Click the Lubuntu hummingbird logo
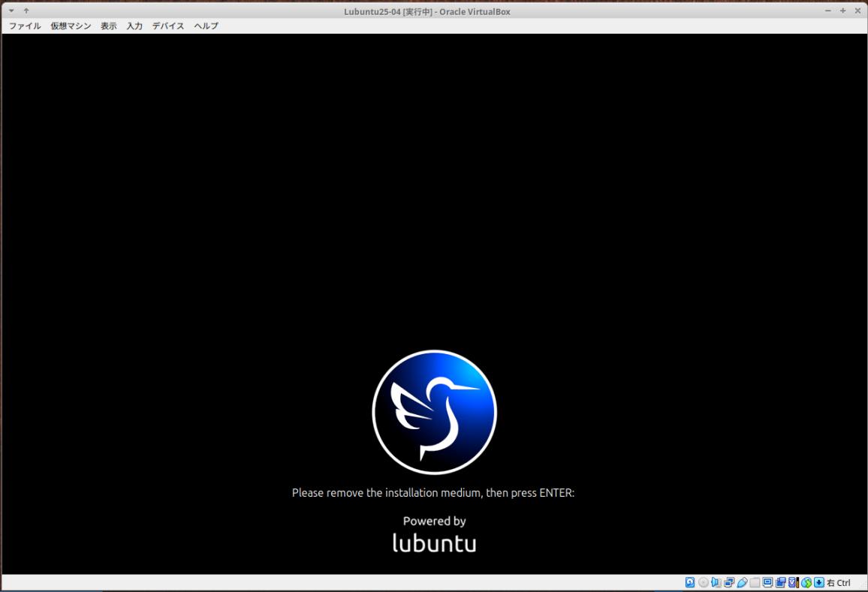This screenshot has height=592, width=868. (x=435, y=412)
